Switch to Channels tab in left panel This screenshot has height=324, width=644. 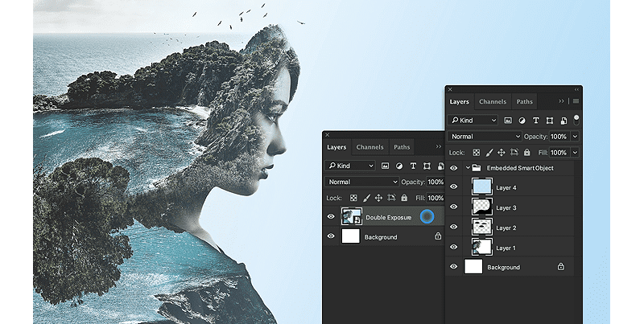370,147
